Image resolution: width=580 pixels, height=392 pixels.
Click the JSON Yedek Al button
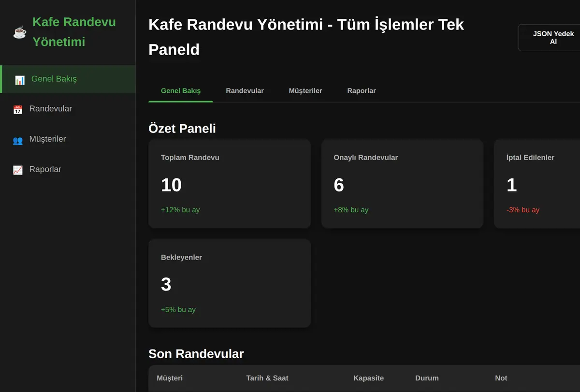(x=549, y=38)
